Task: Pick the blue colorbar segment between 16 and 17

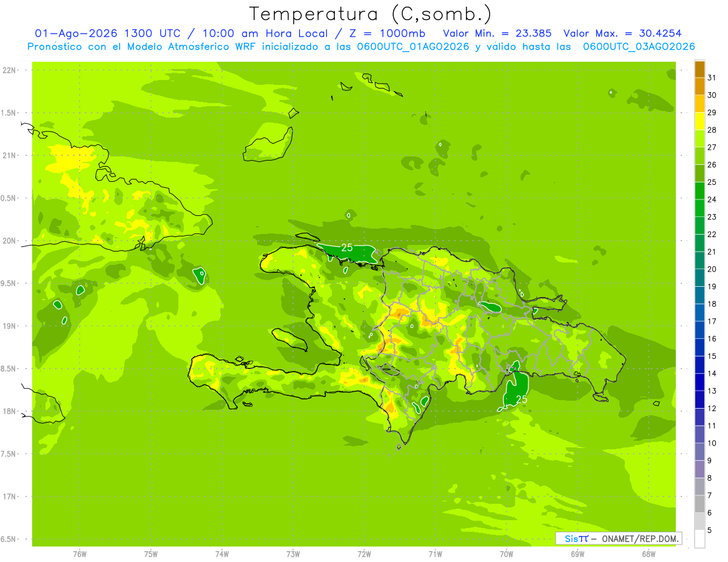Action: 699,330
